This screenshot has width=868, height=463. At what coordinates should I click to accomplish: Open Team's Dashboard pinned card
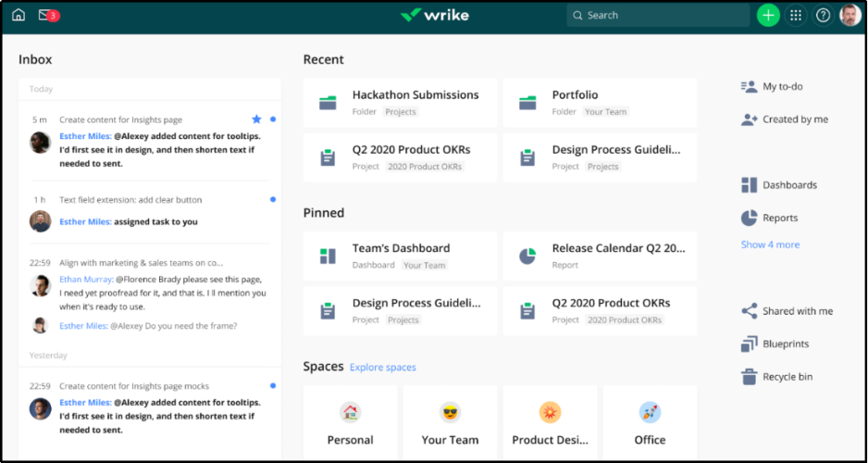(x=400, y=256)
